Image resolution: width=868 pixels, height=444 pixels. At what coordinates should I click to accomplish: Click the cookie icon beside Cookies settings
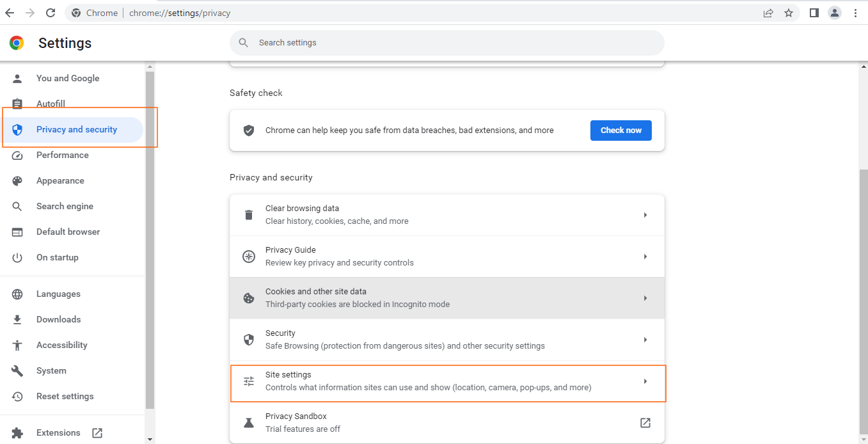click(x=249, y=297)
